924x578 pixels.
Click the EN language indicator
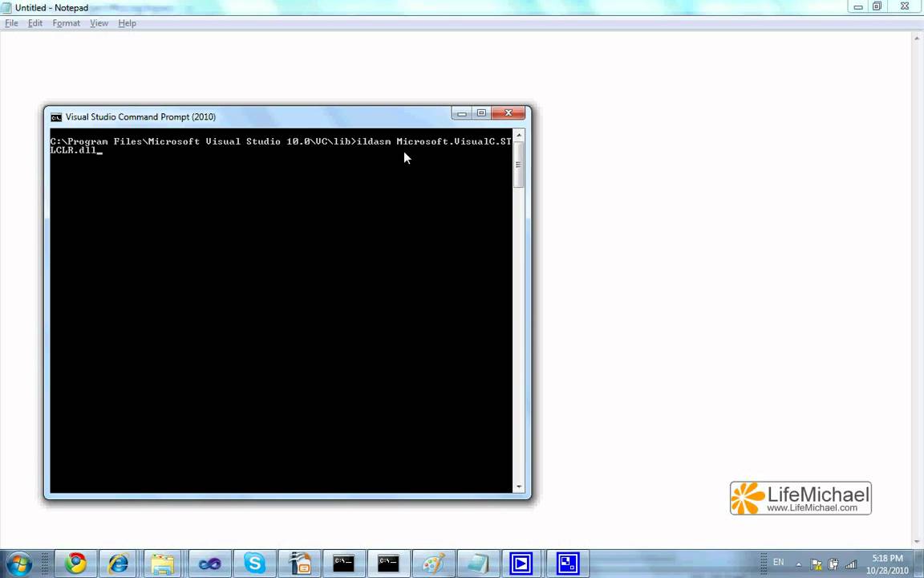click(x=779, y=562)
